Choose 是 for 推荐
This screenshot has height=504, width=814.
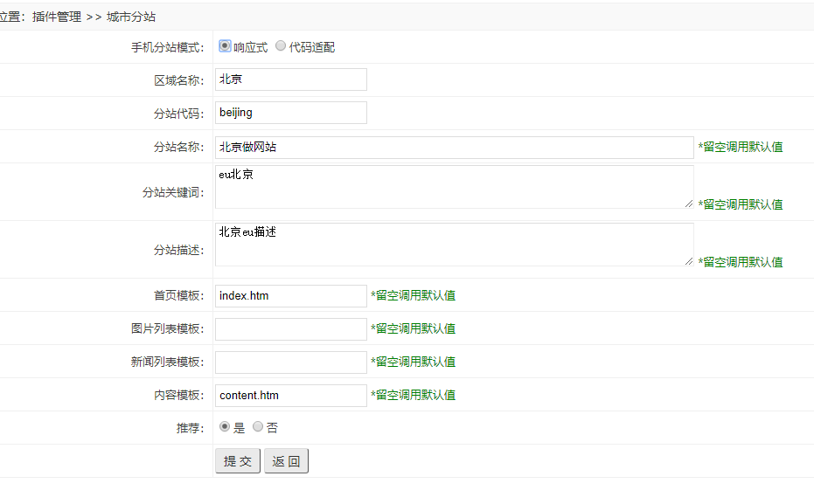224,427
